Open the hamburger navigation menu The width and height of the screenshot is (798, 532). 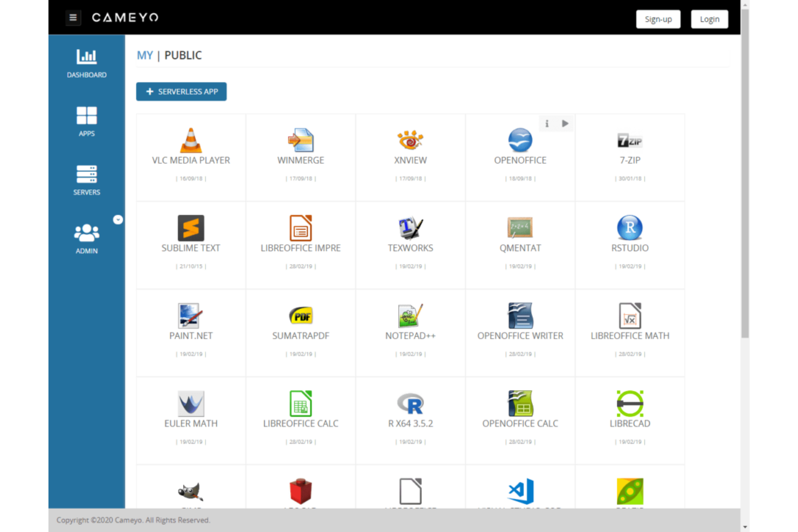[x=73, y=17]
